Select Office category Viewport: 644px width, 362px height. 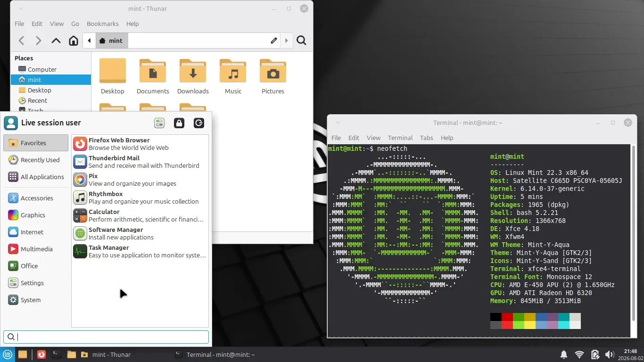click(36, 266)
